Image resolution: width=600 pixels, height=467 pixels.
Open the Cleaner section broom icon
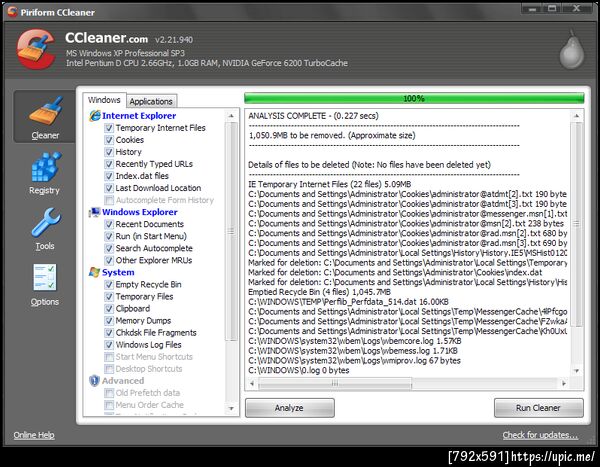click(x=45, y=111)
